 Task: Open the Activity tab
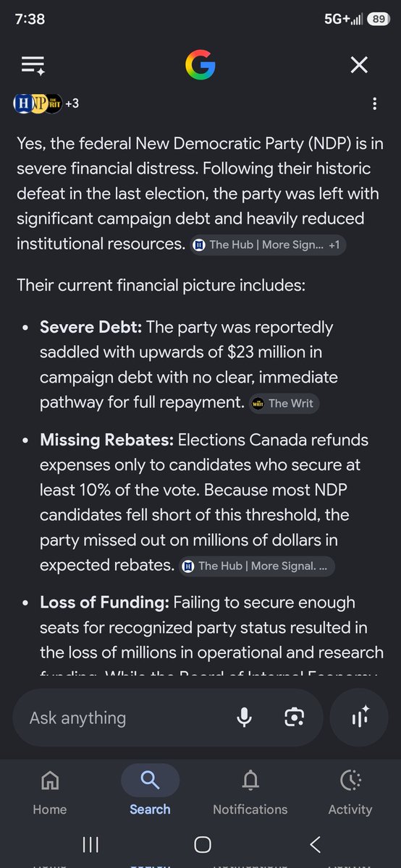(350, 791)
